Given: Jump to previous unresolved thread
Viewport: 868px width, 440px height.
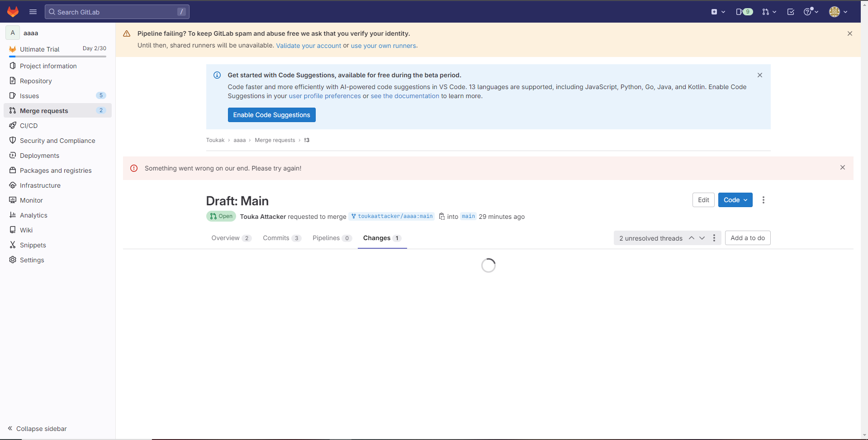Looking at the screenshot, I should (x=691, y=238).
